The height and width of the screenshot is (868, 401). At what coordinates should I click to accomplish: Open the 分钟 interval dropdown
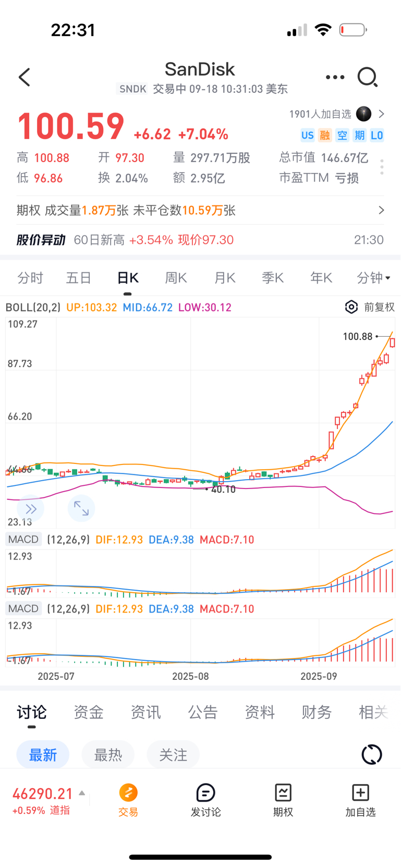(373, 278)
